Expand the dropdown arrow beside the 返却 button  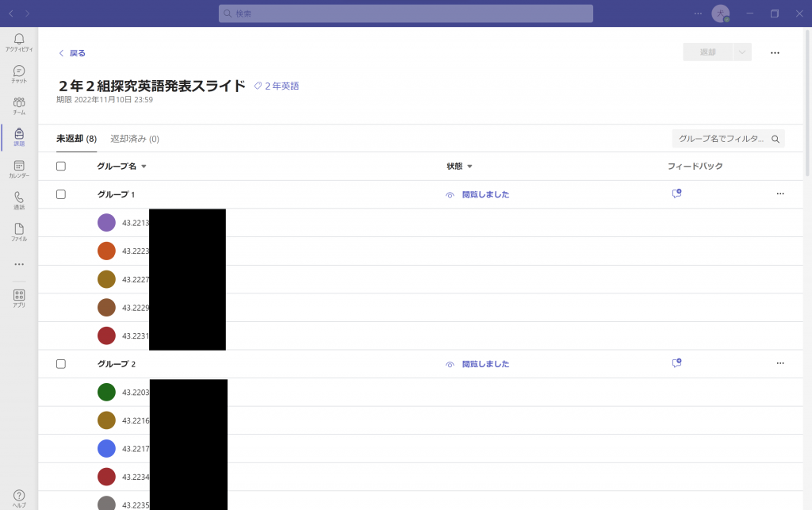742,52
